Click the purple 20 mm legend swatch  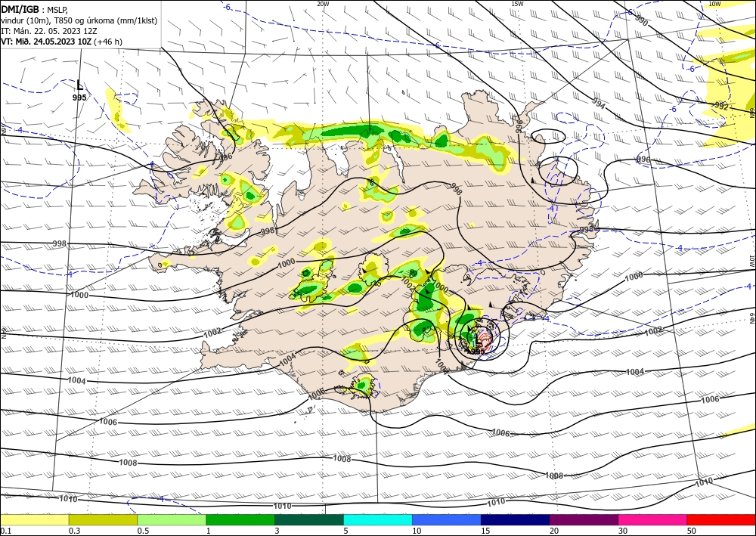pyautogui.click(x=584, y=519)
